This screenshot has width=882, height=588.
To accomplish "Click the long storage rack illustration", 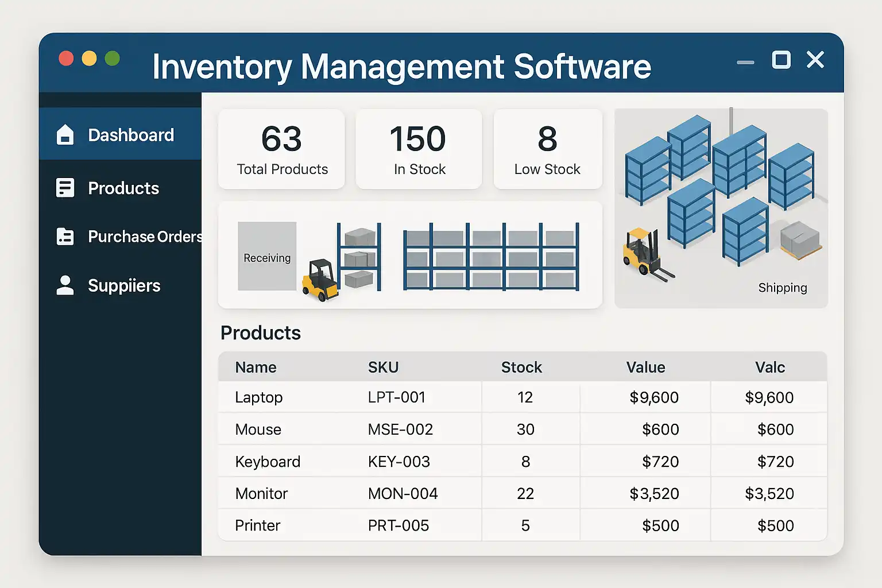I will pyautogui.click(x=491, y=257).
